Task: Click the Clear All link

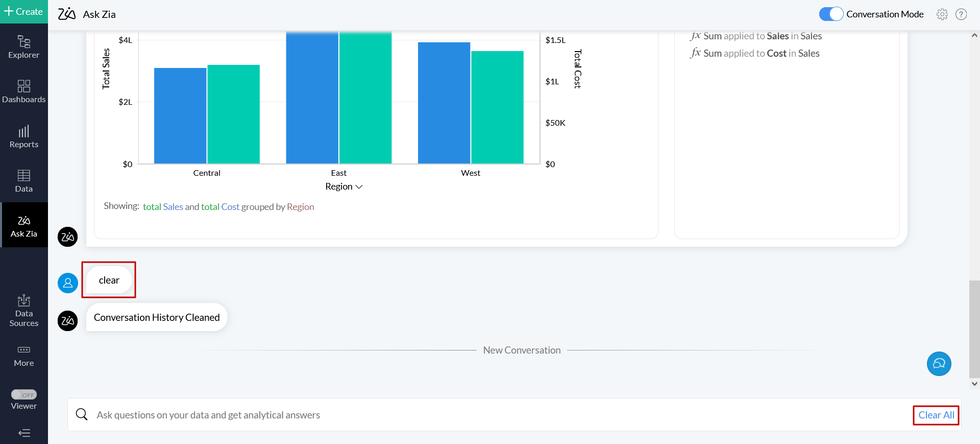Action: 936,415
